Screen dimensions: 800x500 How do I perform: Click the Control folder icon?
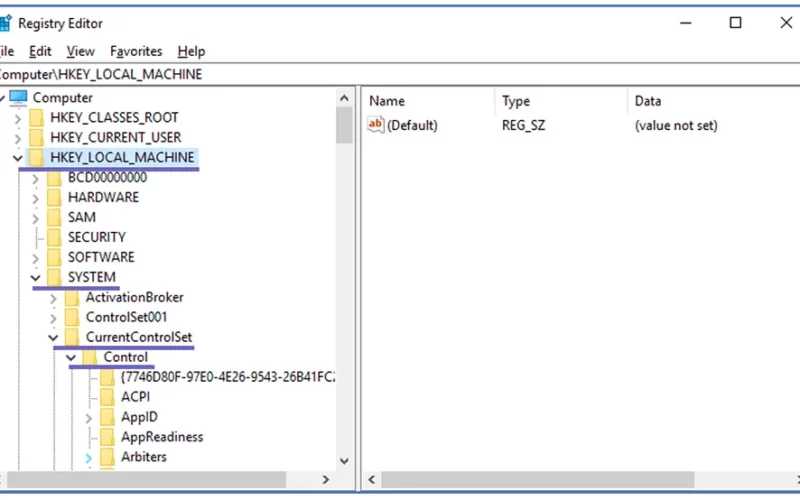pyautogui.click(x=89, y=357)
